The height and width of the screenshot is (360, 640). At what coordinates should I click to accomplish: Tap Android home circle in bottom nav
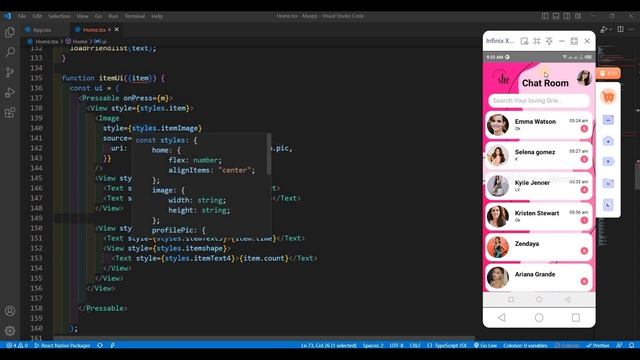(539, 318)
